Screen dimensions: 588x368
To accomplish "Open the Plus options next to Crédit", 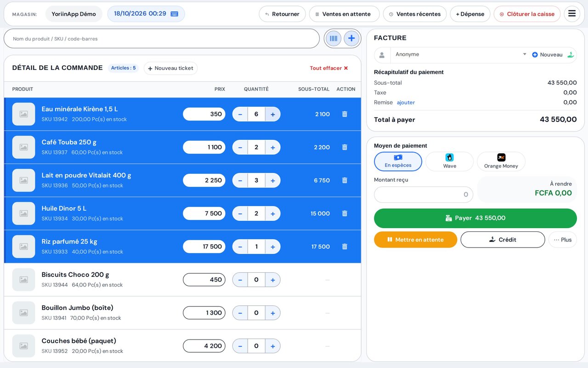I will (x=563, y=240).
